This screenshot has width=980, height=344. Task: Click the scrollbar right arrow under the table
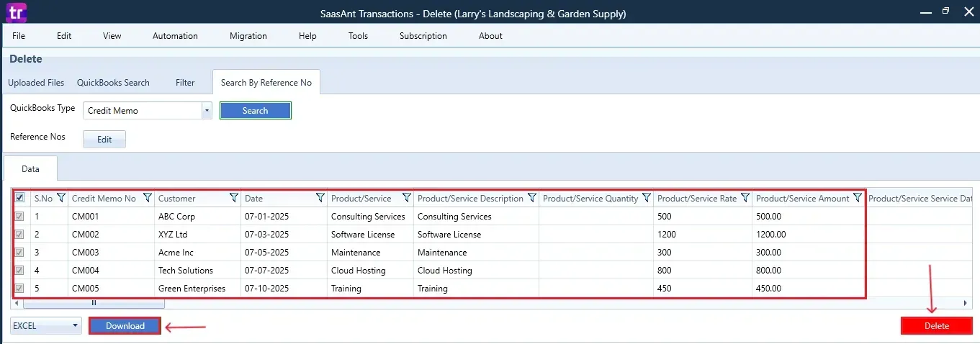point(967,303)
